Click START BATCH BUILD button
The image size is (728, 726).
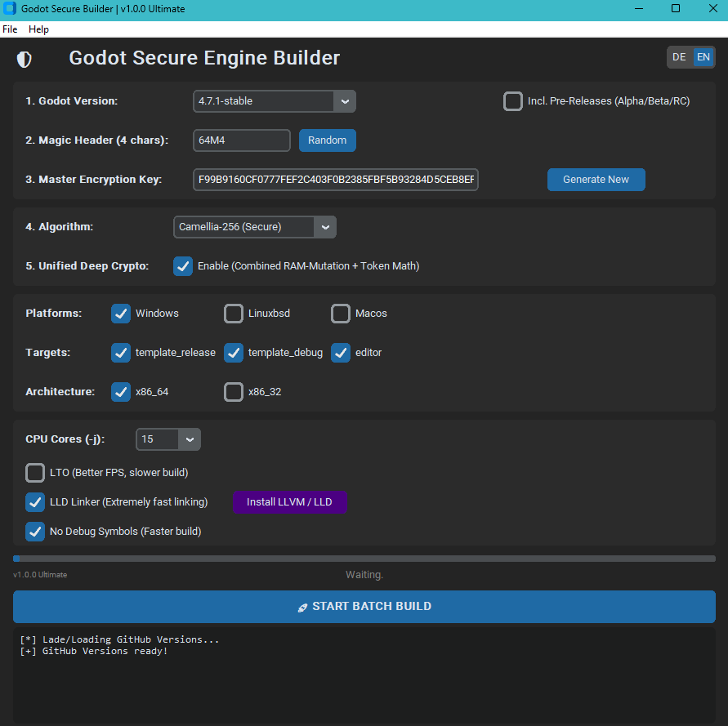click(x=364, y=607)
